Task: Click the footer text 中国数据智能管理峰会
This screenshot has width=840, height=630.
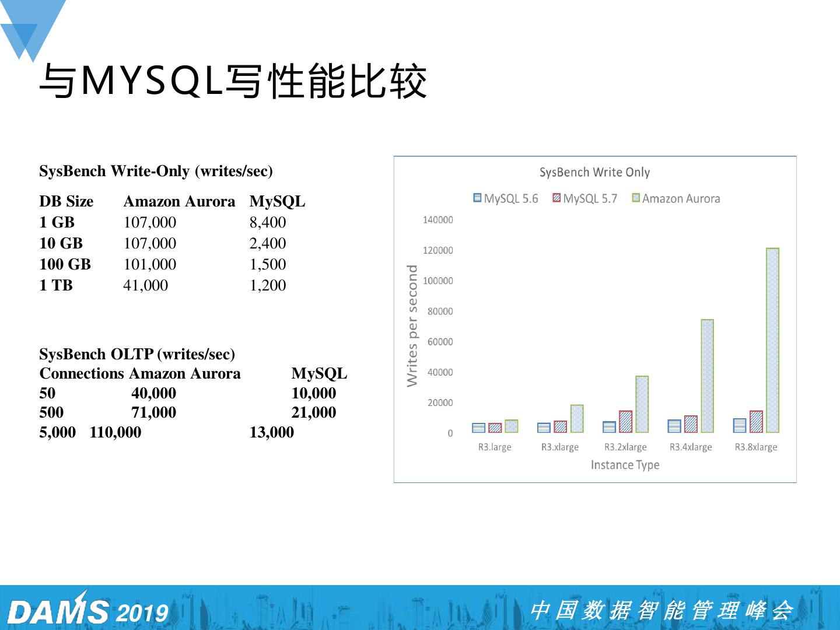Action: click(x=661, y=610)
